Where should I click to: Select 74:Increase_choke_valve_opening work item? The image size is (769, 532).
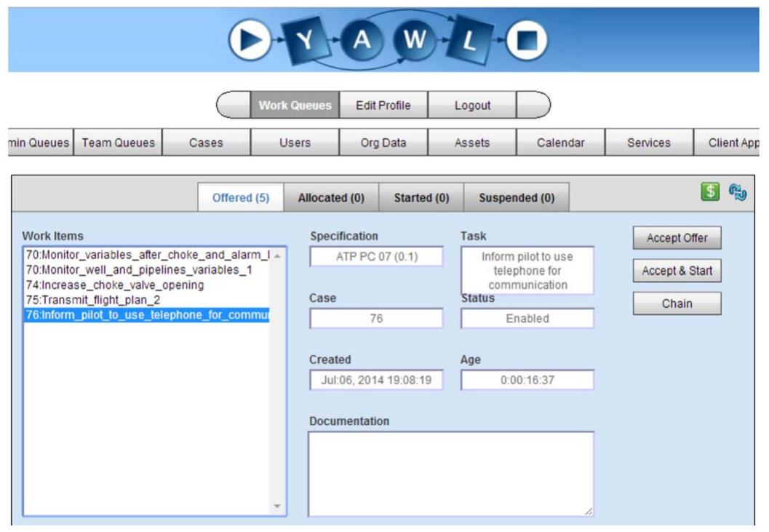click(x=147, y=285)
